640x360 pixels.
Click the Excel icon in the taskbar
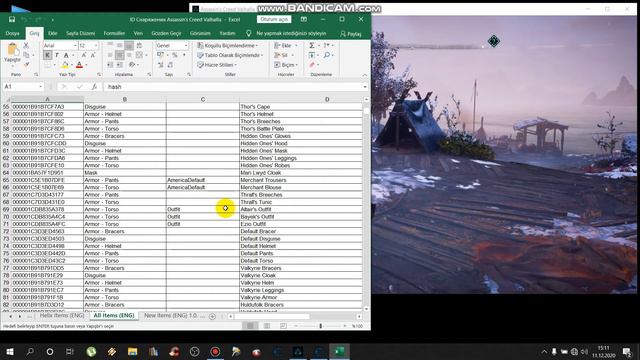click(339, 351)
